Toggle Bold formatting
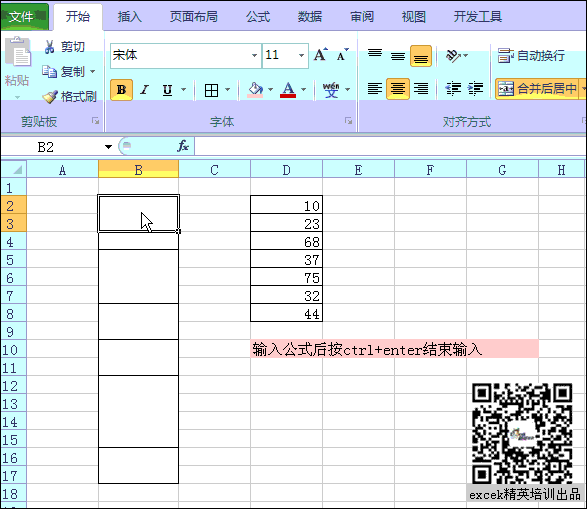The image size is (587, 509). click(x=121, y=90)
